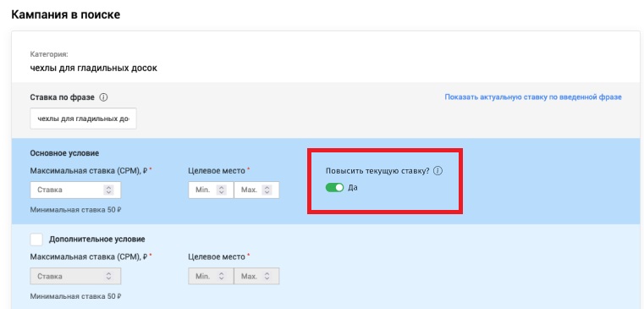
Task: Click Минимальная ставка 50 ₽ under Основное условие
Action: click(x=75, y=210)
